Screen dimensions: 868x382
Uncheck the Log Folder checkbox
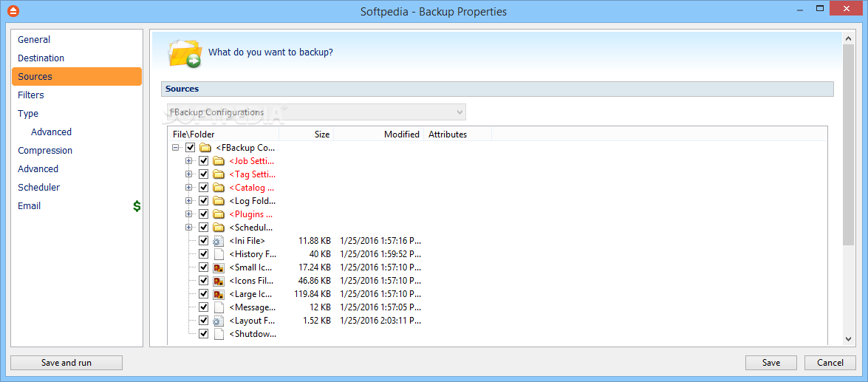pyautogui.click(x=204, y=201)
